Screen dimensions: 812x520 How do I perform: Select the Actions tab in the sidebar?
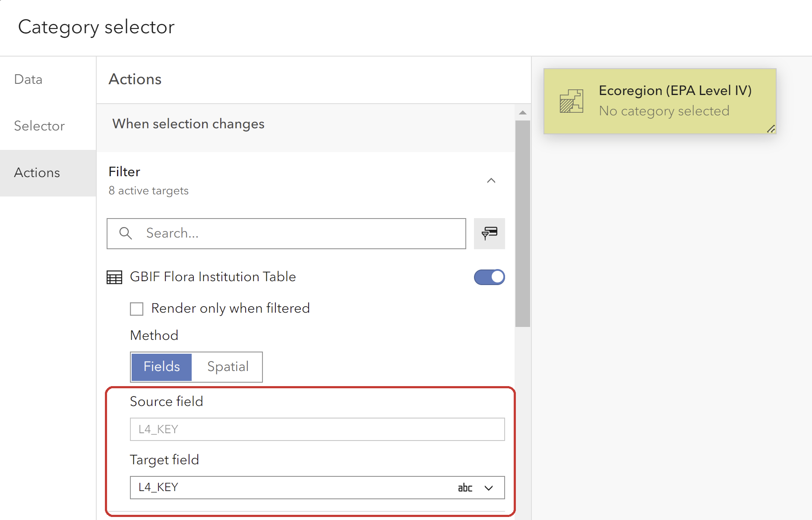(37, 173)
